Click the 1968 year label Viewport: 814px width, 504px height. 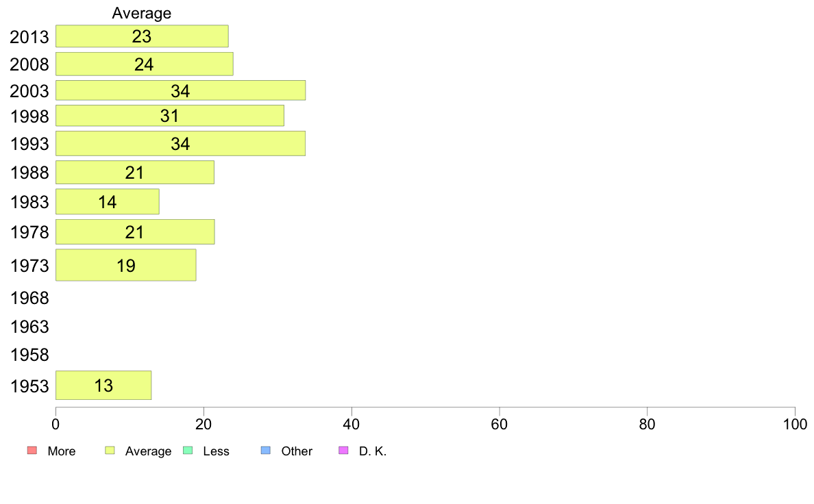pyautogui.click(x=30, y=298)
